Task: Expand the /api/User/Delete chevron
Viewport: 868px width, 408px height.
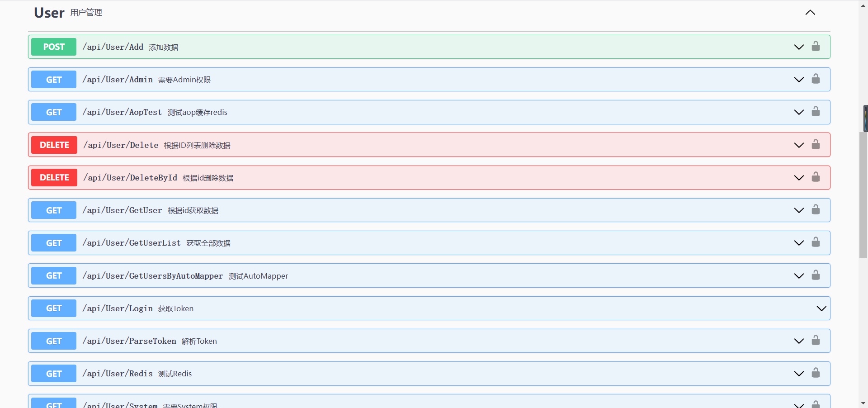Action: 799,145
